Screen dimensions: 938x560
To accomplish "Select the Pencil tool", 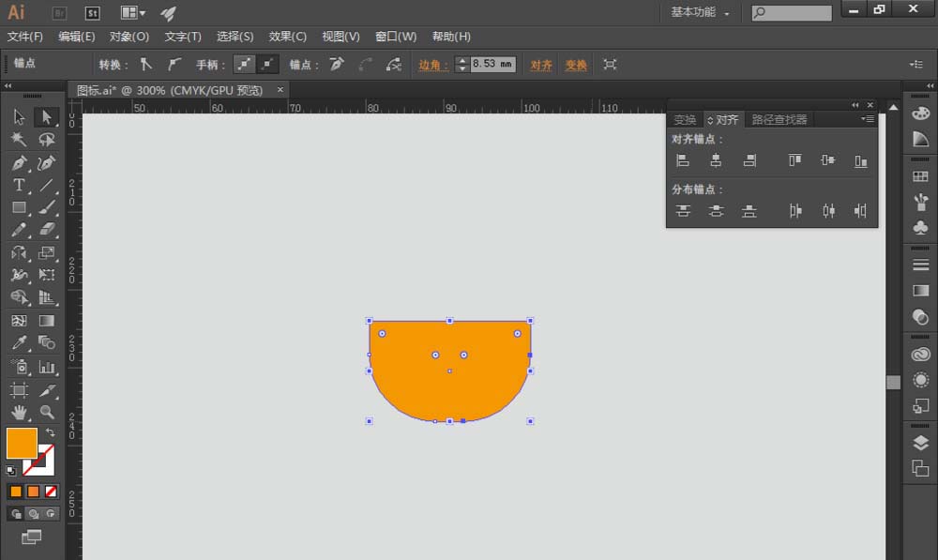I will coord(19,230).
